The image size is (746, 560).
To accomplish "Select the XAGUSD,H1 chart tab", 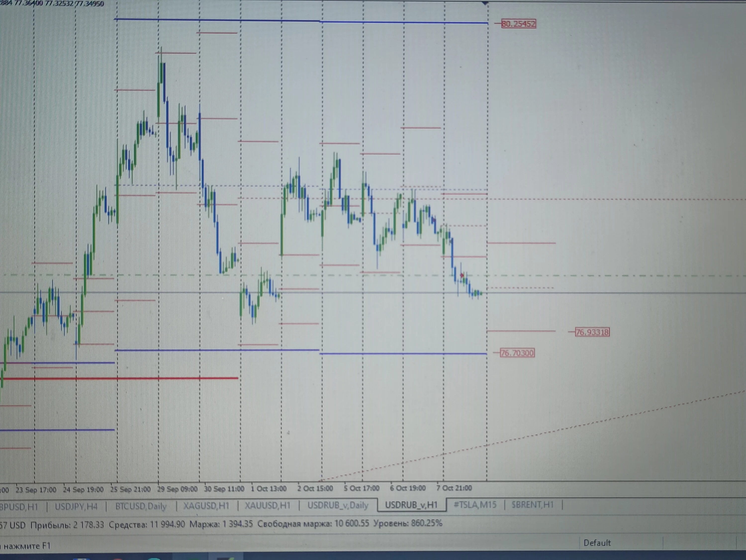I will tap(206, 506).
